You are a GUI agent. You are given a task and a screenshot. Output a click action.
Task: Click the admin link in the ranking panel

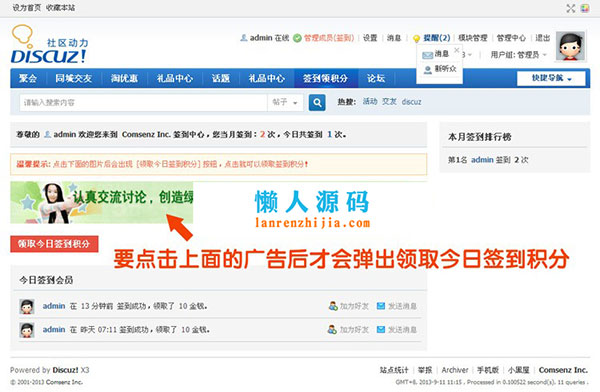482,160
